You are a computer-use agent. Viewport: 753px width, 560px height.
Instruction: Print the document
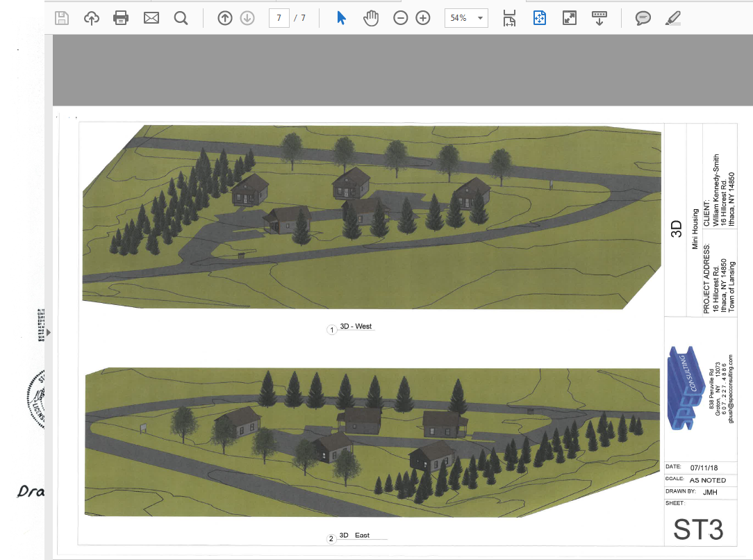121,18
